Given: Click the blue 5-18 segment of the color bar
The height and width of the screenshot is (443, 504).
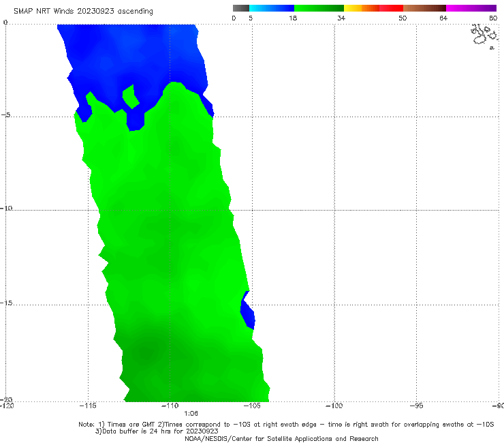Looking at the screenshot, I should [x=272, y=8].
